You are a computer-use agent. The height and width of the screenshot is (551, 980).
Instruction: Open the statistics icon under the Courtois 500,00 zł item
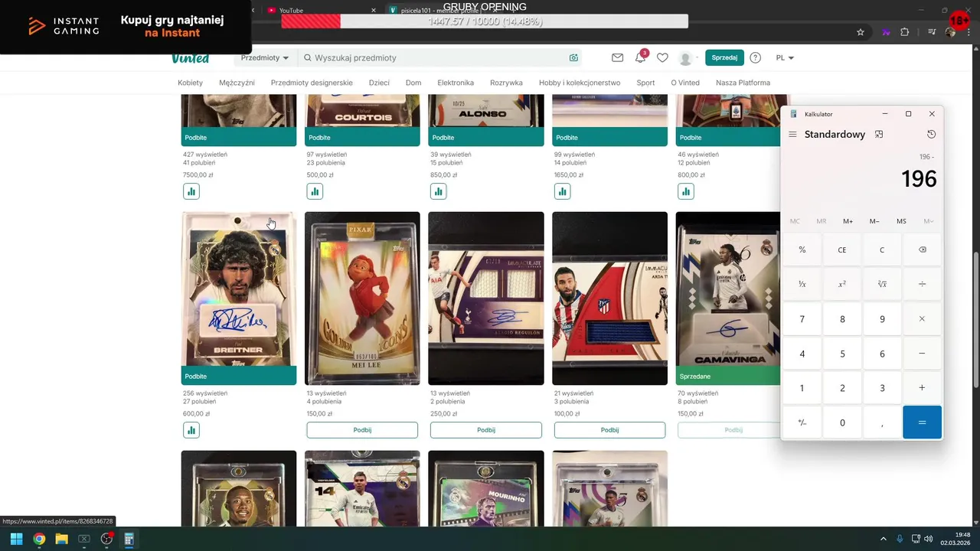point(315,191)
